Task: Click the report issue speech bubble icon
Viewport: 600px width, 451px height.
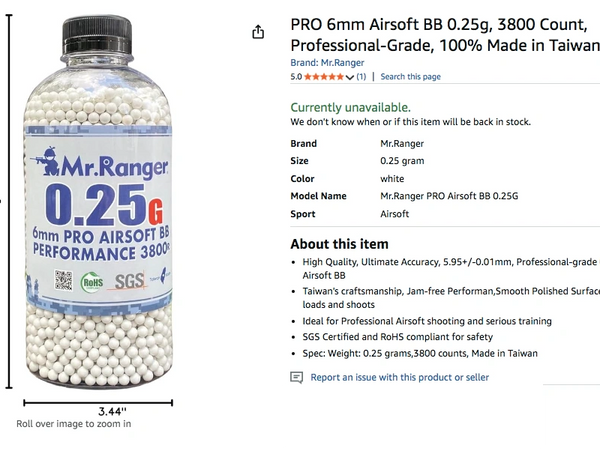Action: tap(297, 378)
